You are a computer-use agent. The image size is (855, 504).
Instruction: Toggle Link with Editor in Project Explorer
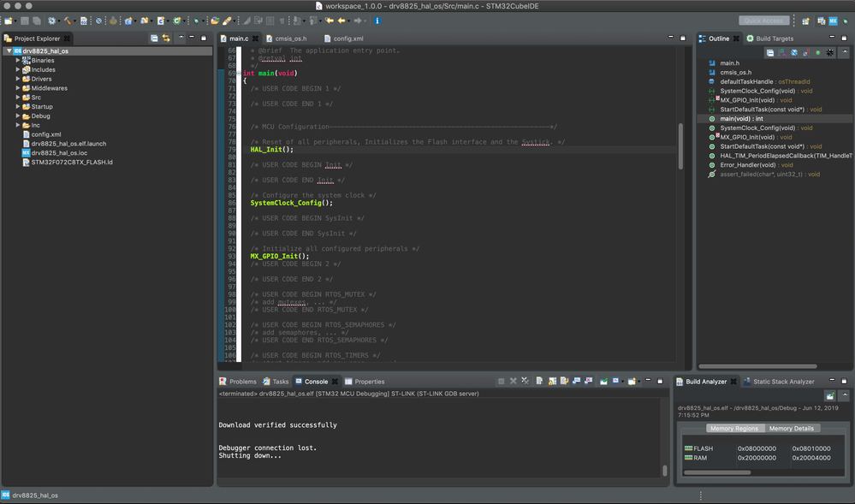(x=166, y=39)
